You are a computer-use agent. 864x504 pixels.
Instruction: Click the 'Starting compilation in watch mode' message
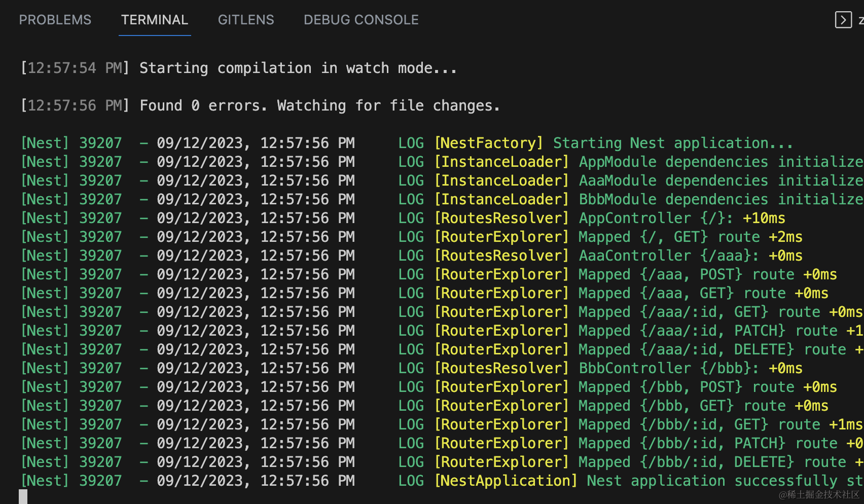coord(298,68)
